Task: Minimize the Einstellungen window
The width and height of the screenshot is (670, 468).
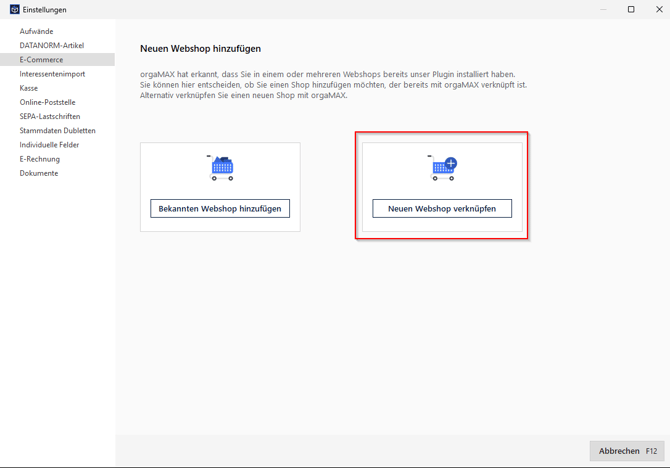Action: [x=603, y=10]
